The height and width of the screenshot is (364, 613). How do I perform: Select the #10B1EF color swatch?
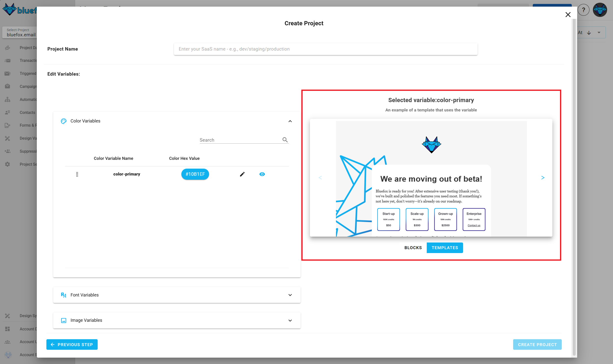[195, 174]
